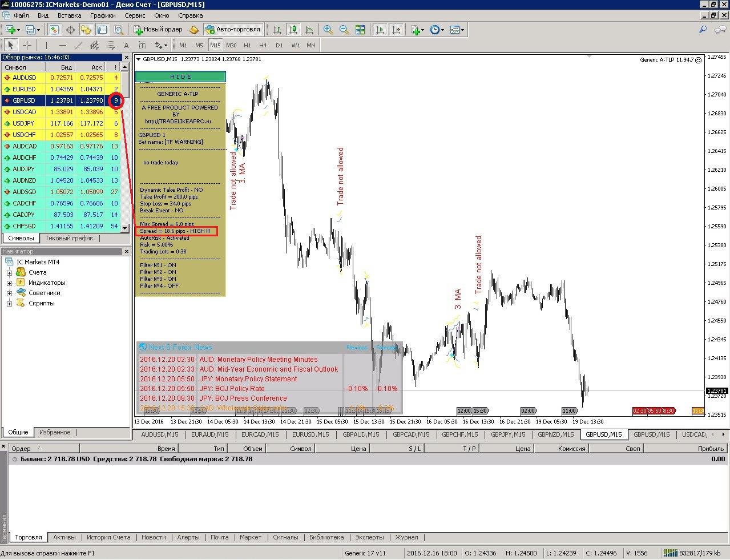The width and height of the screenshot is (730, 560).
Task: Switch to M30 timeframe
Action: point(231,45)
